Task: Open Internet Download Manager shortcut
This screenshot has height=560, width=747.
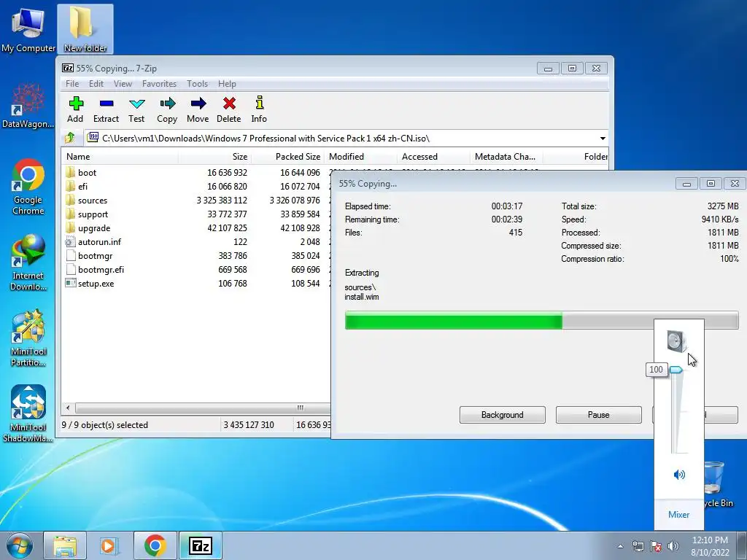Action: [x=28, y=262]
